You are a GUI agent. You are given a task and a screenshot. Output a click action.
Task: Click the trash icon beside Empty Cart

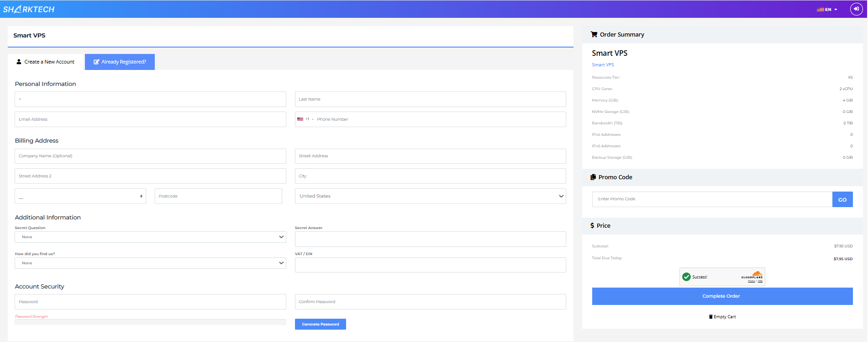pyautogui.click(x=710, y=317)
